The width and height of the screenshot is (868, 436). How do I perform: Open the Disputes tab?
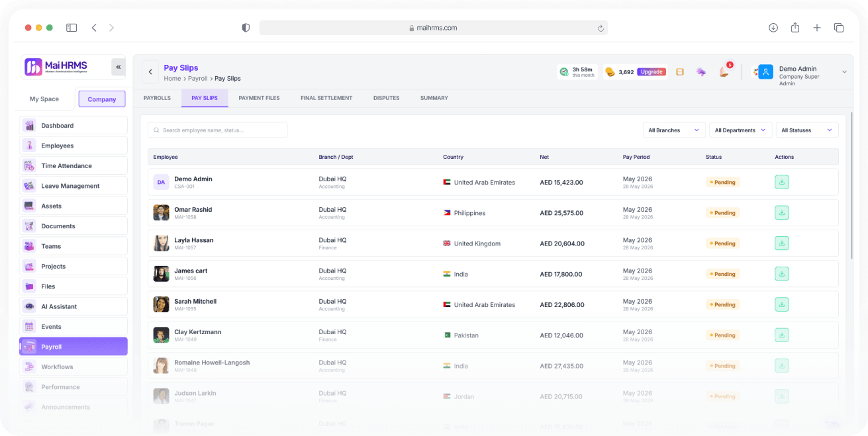386,98
